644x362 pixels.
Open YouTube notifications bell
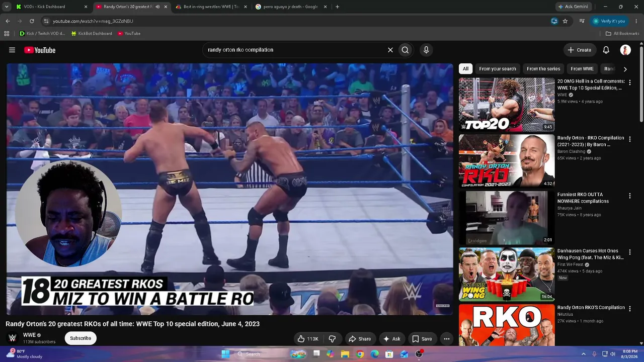point(606,50)
